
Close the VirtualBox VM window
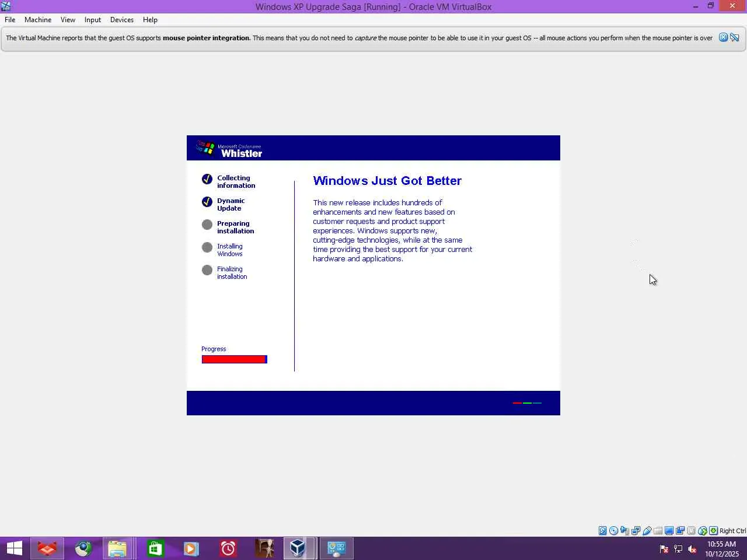tap(732, 6)
